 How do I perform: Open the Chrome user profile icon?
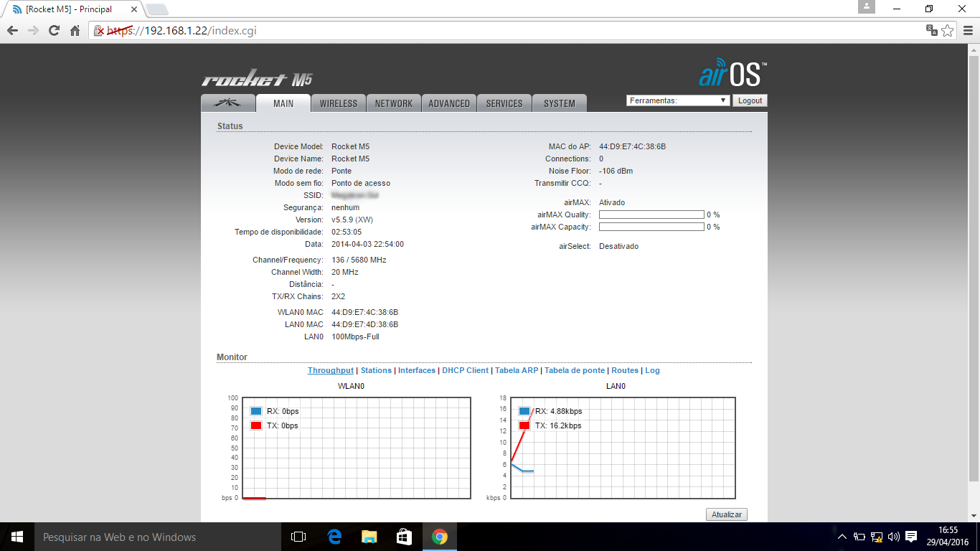coord(867,6)
